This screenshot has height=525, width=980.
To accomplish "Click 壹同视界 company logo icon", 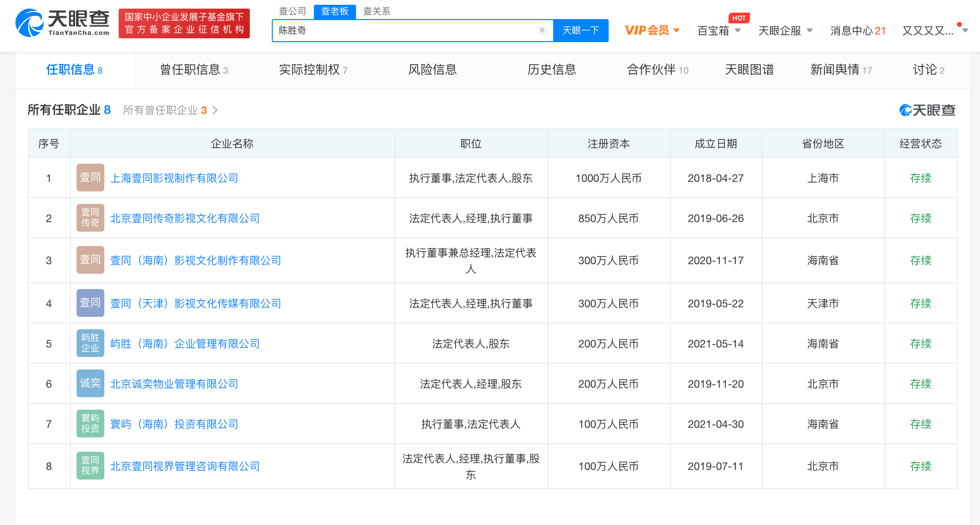I will point(90,466).
